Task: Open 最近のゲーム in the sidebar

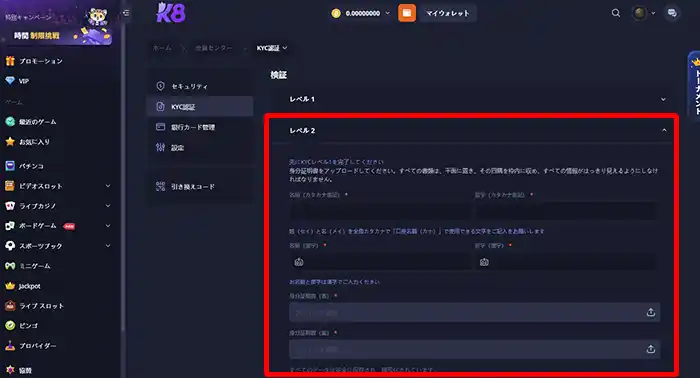Action: click(x=38, y=121)
